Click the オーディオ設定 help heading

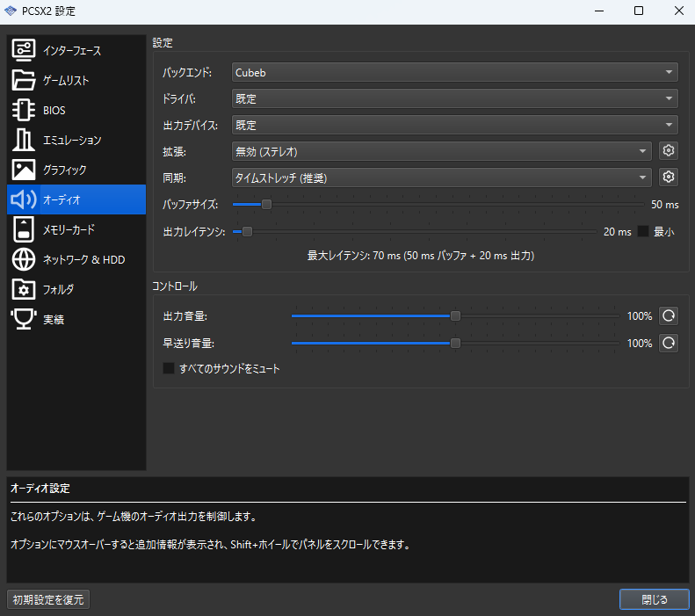(x=40, y=489)
